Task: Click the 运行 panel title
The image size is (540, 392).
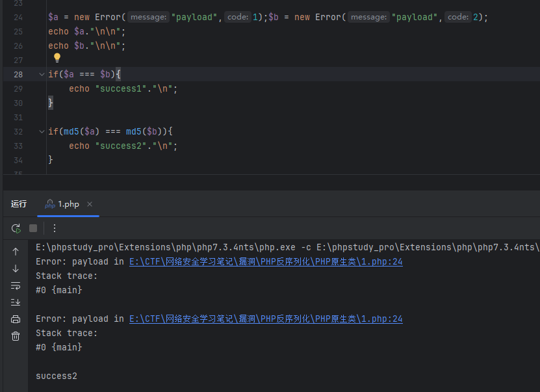Action: (x=19, y=204)
